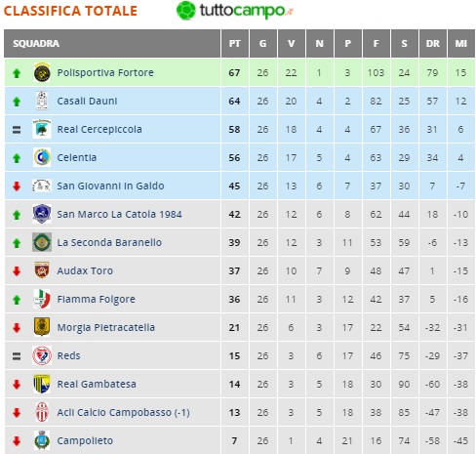
Task: Click the PT column header
Action: click(235, 44)
